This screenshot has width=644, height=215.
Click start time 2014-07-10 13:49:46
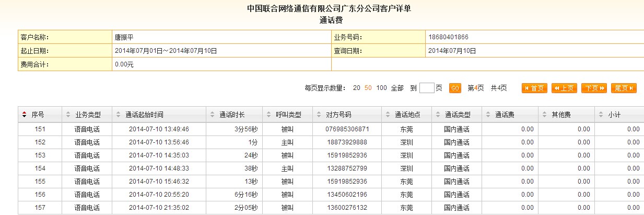(x=159, y=129)
